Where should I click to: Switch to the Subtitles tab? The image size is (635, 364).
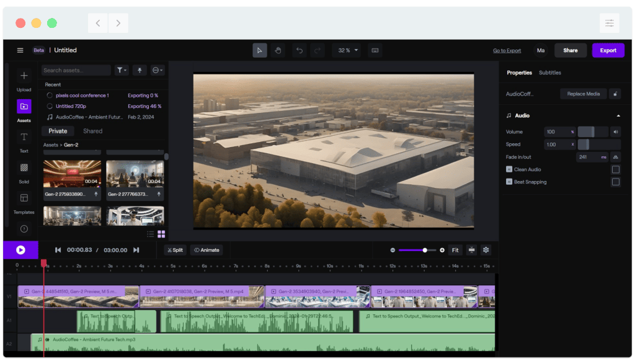click(549, 73)
